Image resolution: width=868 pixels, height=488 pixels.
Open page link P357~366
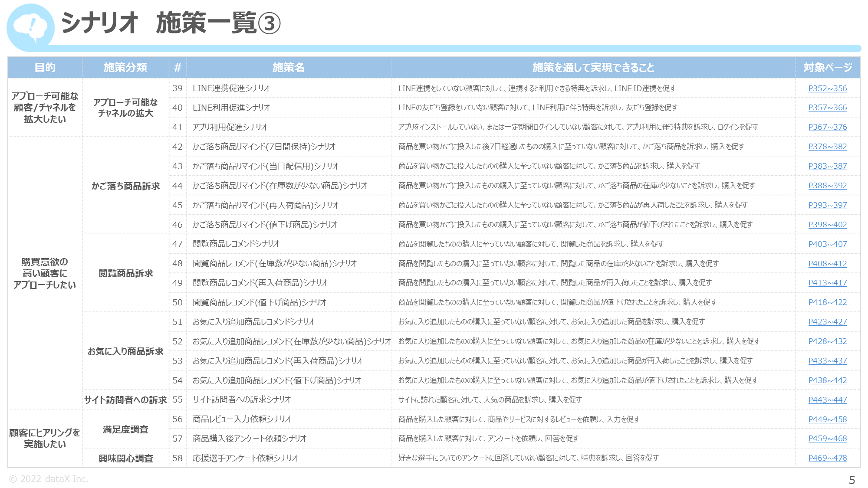(x=827, y=108)
